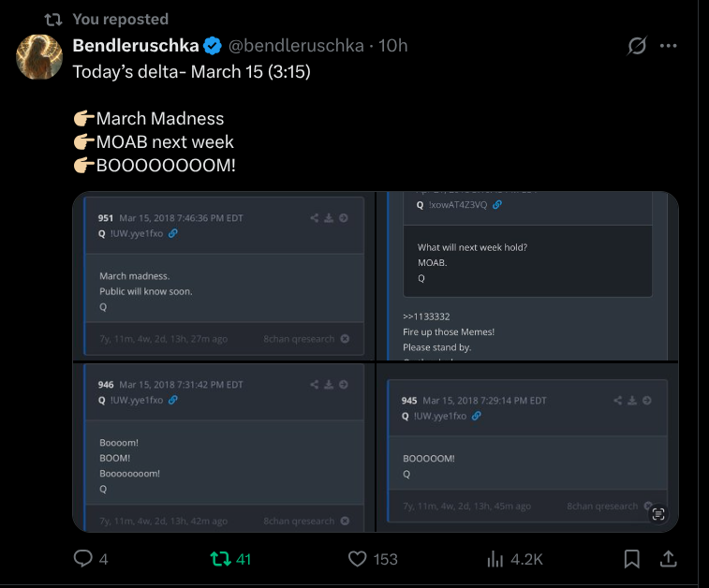The image size is (709, 588).
Task: Click the You reposted label
Action: tap(120, 19)
